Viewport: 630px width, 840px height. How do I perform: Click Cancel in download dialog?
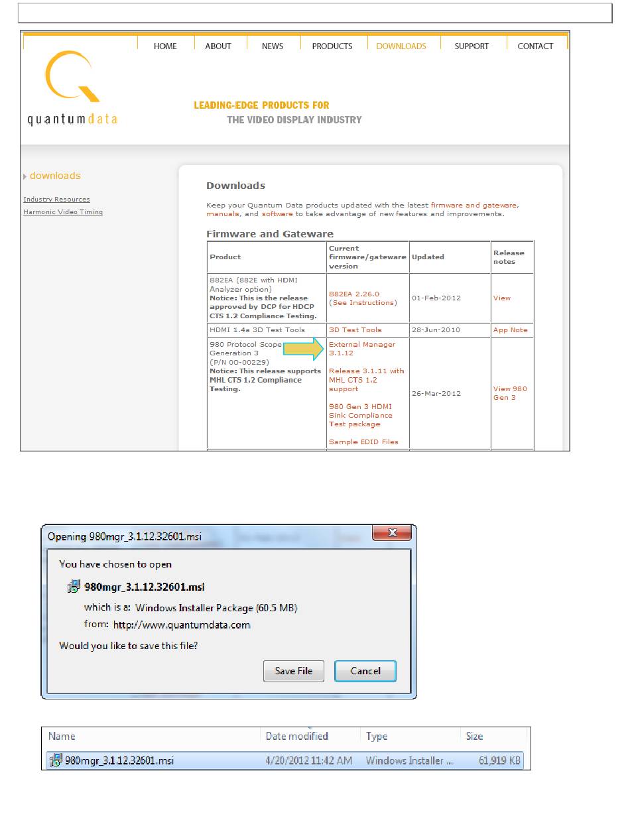[x=365, y=671]
